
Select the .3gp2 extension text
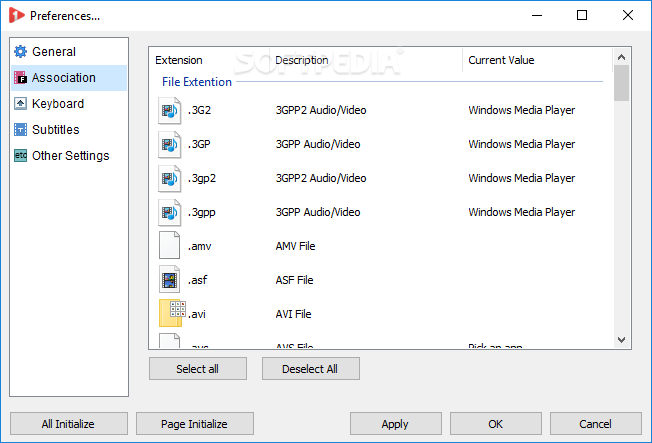point(202,178)
